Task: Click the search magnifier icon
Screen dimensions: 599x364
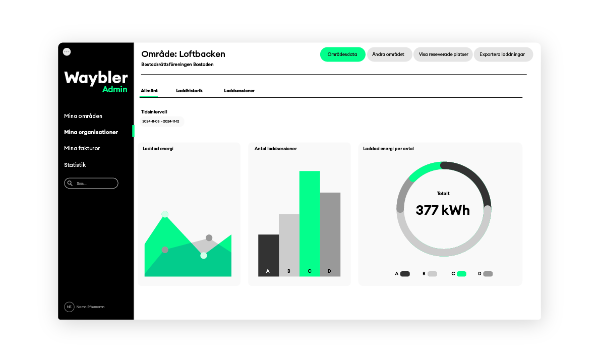Action: coord(70,184)
